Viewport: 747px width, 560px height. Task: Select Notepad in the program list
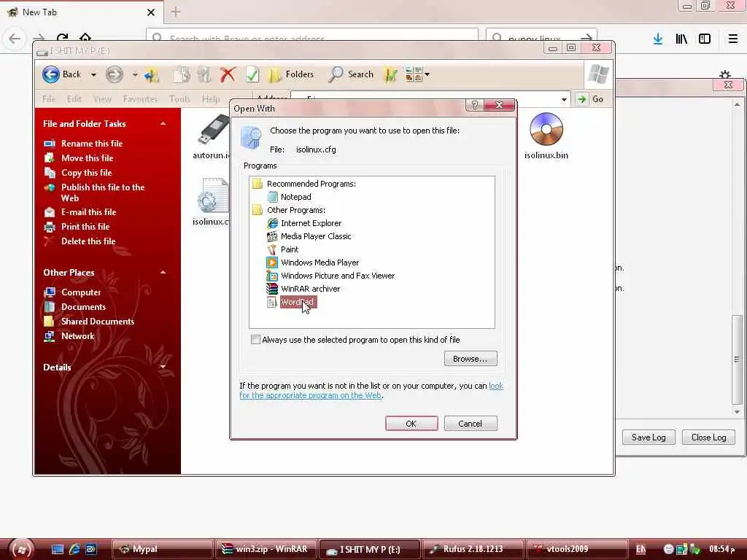pos(295,197)
